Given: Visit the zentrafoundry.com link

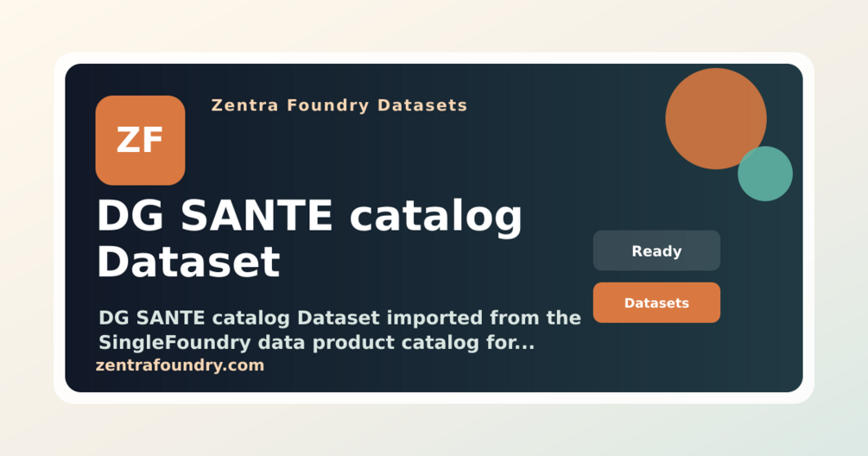Looking at the screenshot, I should click(x=180, y=365).
